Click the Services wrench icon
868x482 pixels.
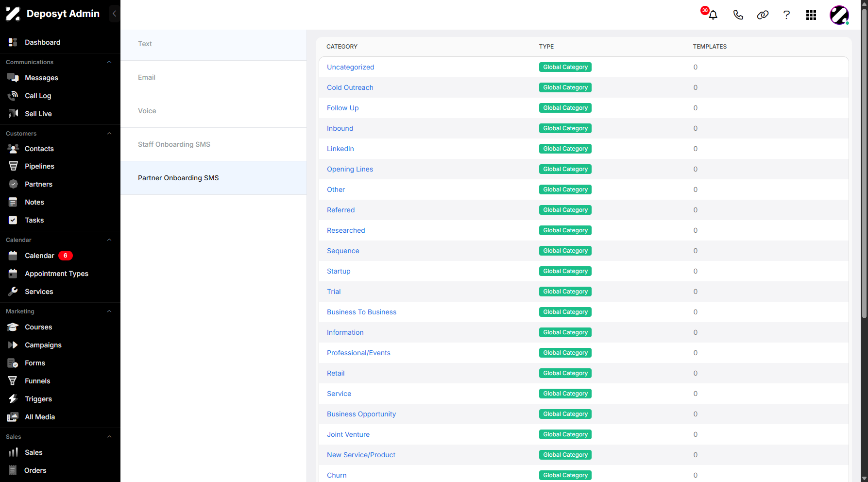[13, 292]
